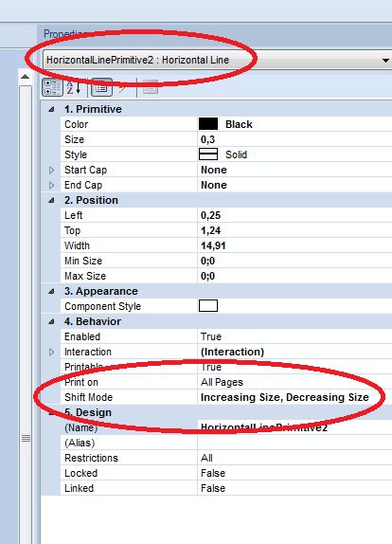The width and height of the screenshot is (392, 544).
Task: Click the Component Style empty swatch
Action: point(208,306)
